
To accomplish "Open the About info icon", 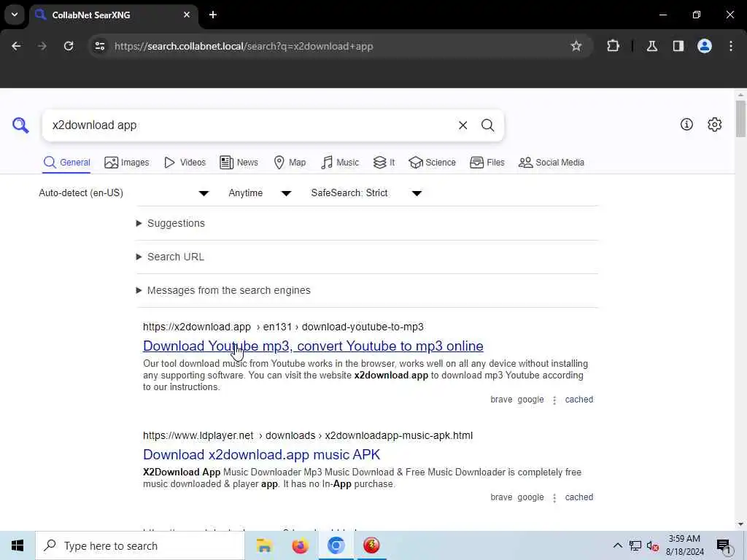I will [x=686, y=125].
